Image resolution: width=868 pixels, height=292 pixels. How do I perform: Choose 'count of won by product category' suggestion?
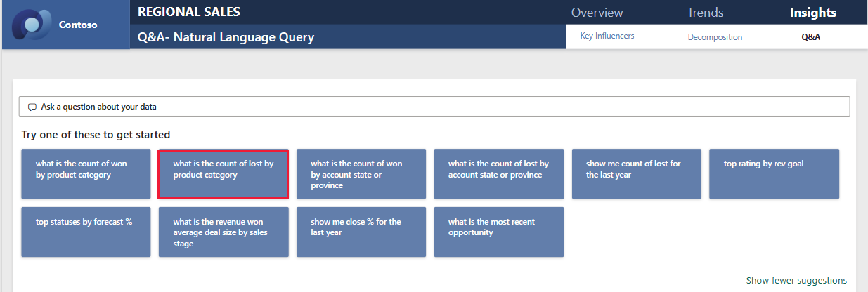pyautogui.click(x=86, y=173)
